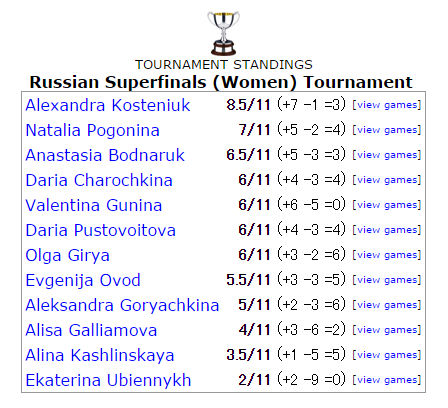Click the trophy cup icon

point(223,33)
